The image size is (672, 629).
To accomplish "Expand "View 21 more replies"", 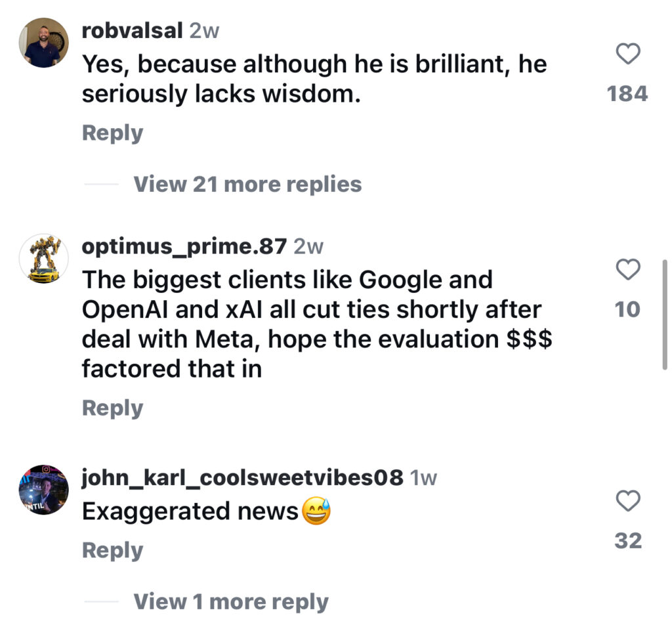I will (x=247, y=184).
